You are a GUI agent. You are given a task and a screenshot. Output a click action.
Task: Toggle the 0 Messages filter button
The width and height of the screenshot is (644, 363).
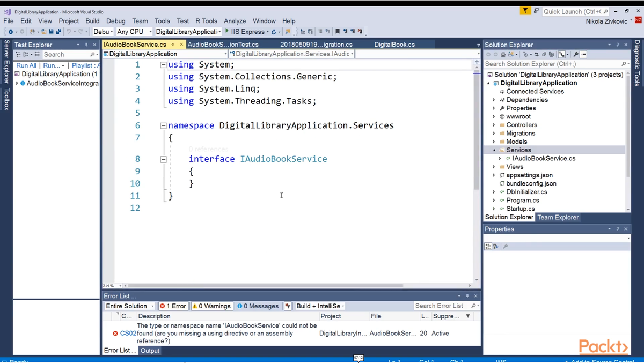point(258,306)
